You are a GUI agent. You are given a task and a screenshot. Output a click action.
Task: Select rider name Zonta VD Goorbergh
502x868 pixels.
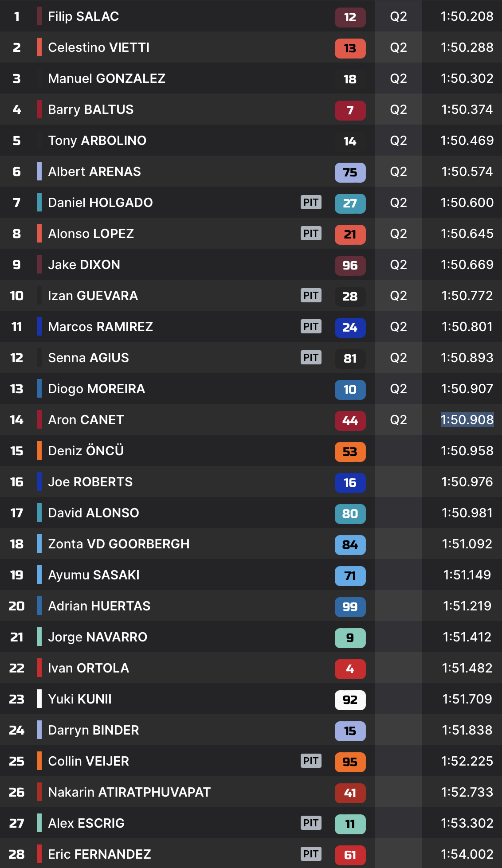point(118,544)
